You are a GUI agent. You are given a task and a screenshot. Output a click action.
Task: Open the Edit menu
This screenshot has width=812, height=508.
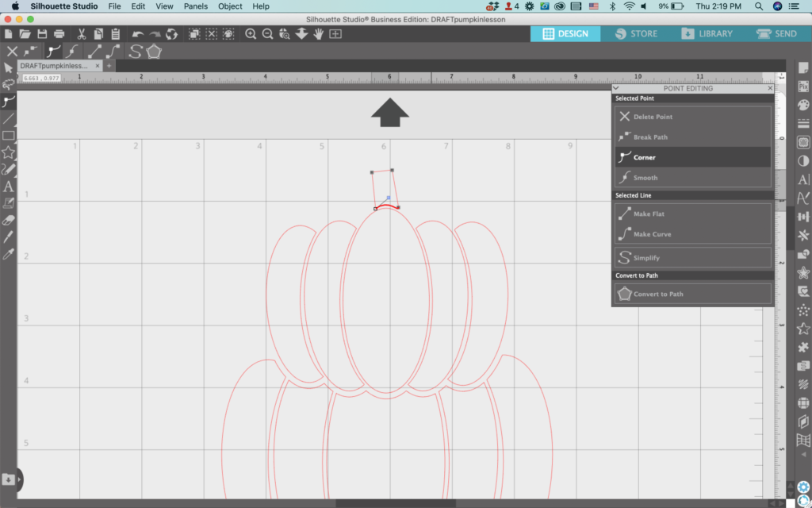click(x=138, y=6)
